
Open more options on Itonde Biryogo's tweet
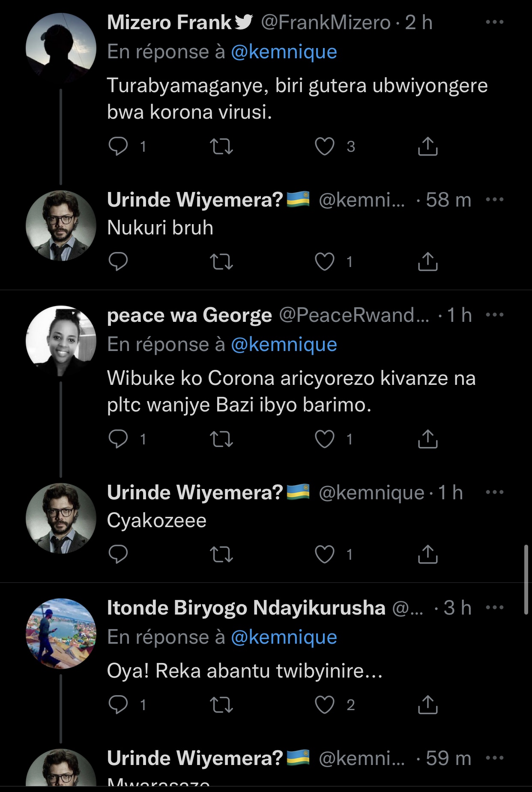(x=495, y=608)
